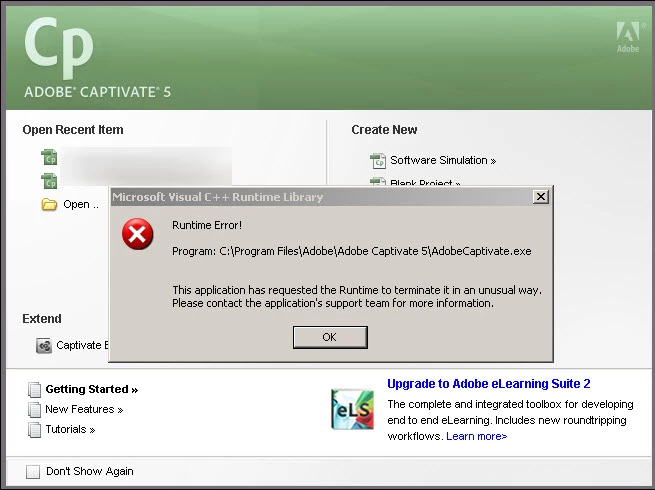Click the Open Recent Item heading
655x490 pixels.
pyautogui.click(x=73, y=130)
